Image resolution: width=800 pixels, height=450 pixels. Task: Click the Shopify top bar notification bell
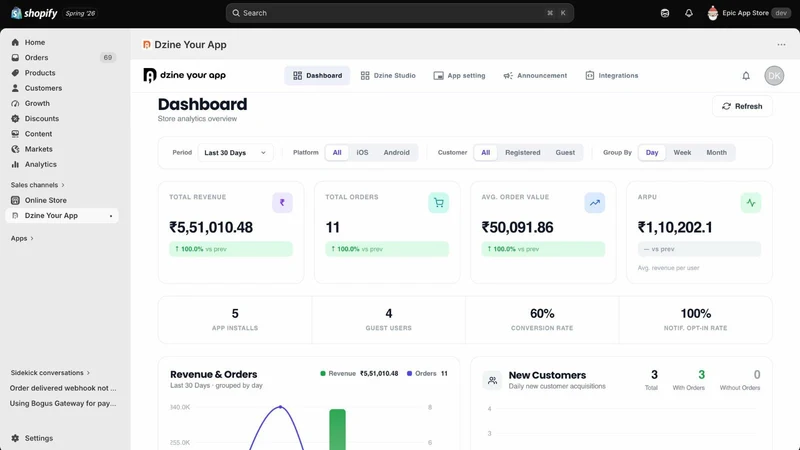click(x=689, y=13)
